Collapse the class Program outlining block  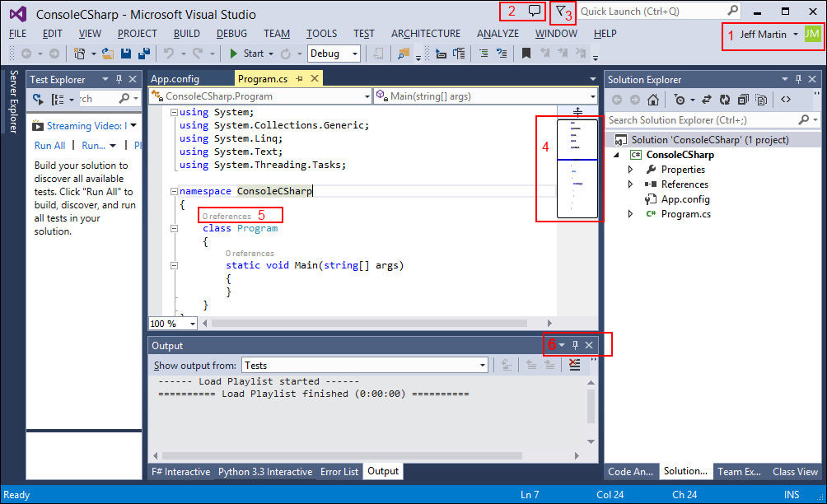(x=174, y=229)
